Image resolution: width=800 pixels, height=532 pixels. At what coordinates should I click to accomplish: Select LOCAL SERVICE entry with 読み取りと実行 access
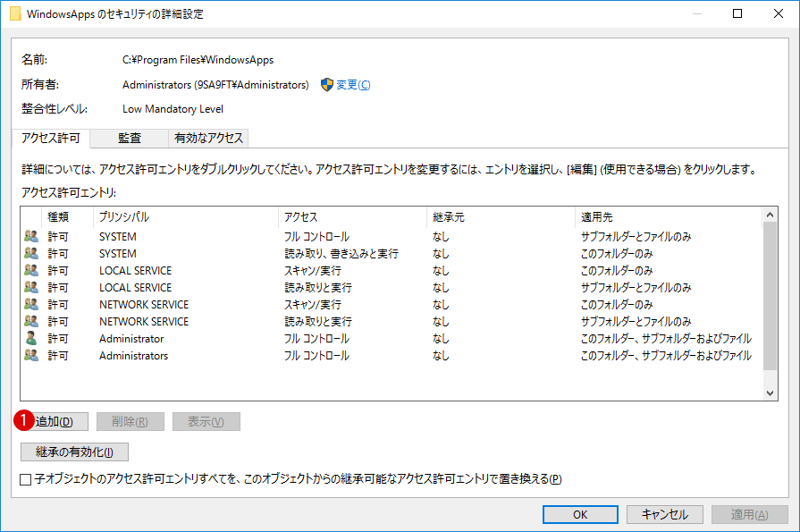tap(392, 287)
